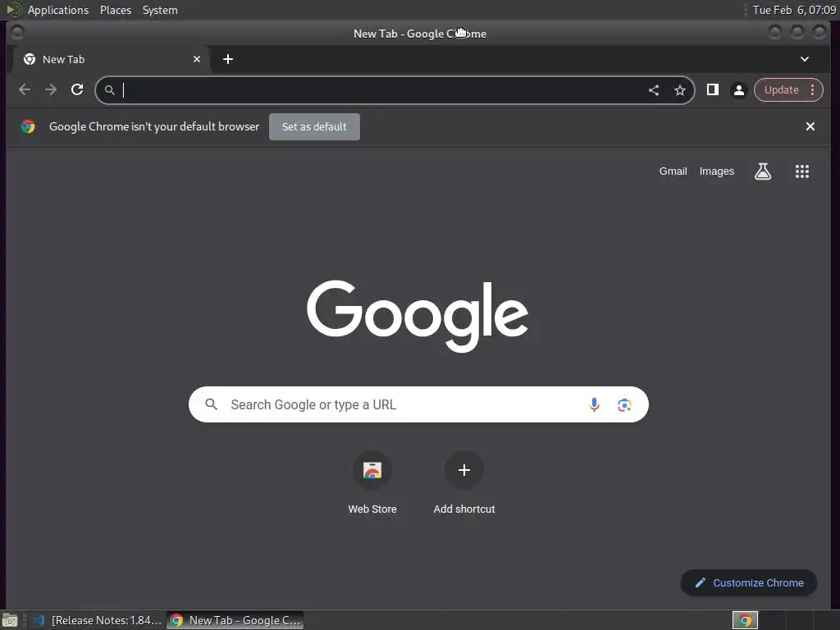Screen dimensions: 840x630
Task: Click the Google logo
Action: click(418, 316)
